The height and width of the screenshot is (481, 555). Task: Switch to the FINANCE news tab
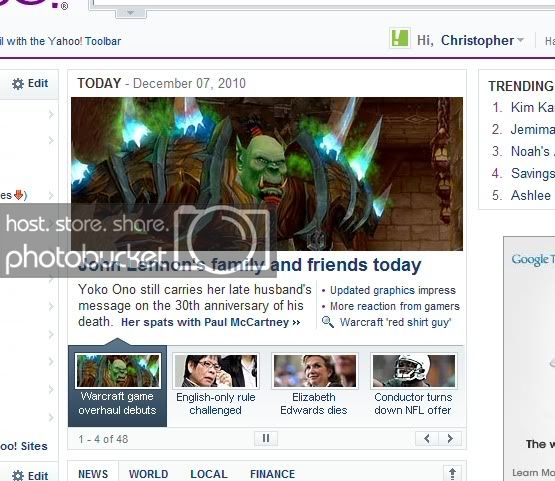[272, 474]
